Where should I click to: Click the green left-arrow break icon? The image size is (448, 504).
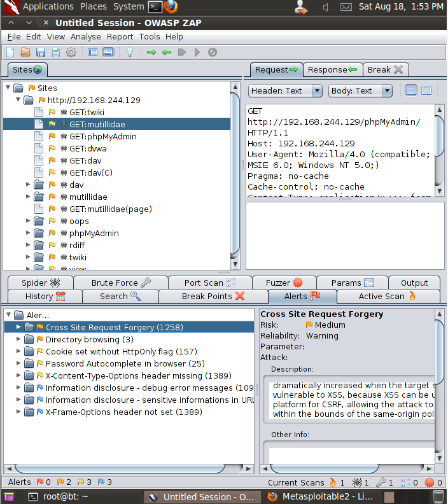click(x=167, y=52)
